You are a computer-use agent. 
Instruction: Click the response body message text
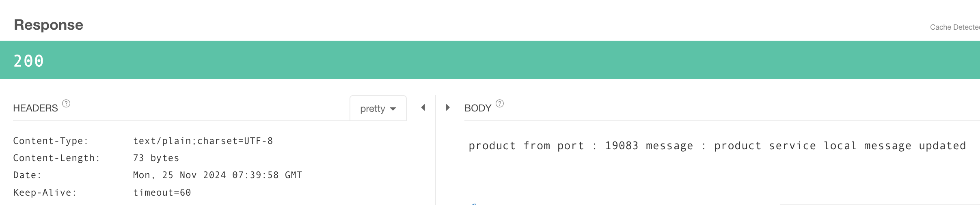(x=717, y=146)
